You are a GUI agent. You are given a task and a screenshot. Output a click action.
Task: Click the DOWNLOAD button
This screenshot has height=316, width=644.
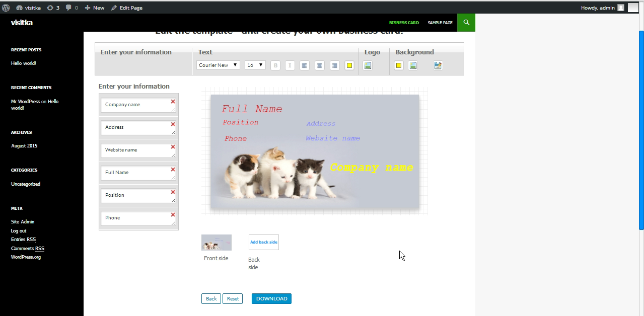pos(272,299)
